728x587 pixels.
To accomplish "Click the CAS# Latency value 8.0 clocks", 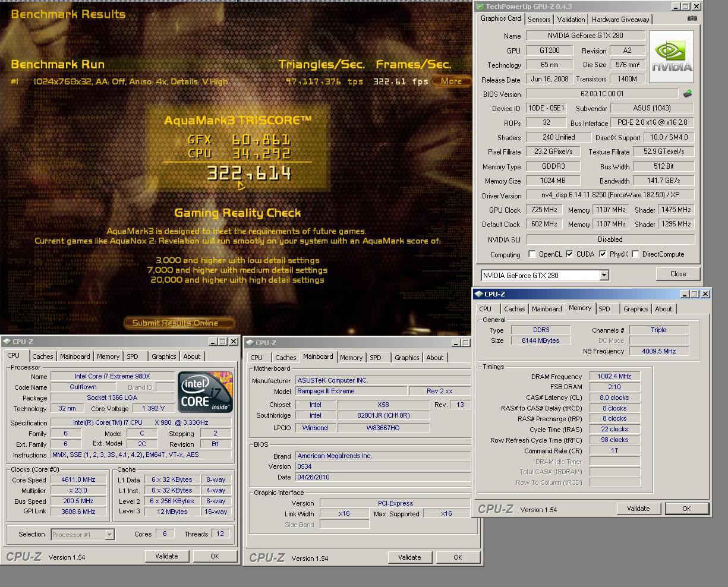I will (x=614, y=397).
